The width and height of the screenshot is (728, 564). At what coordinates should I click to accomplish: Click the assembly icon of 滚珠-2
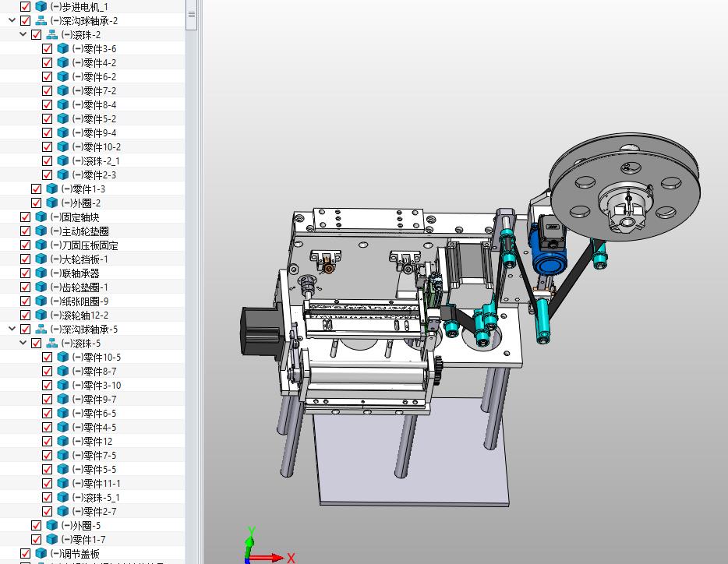(52, 34)
